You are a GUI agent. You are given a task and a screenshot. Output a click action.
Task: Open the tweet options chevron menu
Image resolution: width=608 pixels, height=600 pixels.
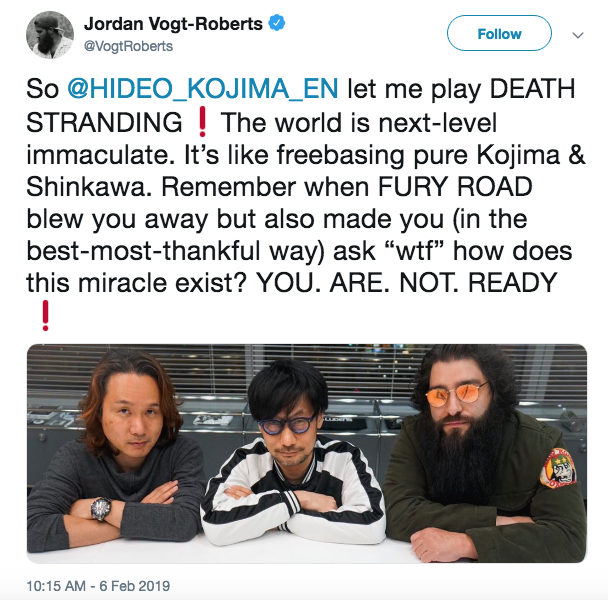click(x=578, y=35)
